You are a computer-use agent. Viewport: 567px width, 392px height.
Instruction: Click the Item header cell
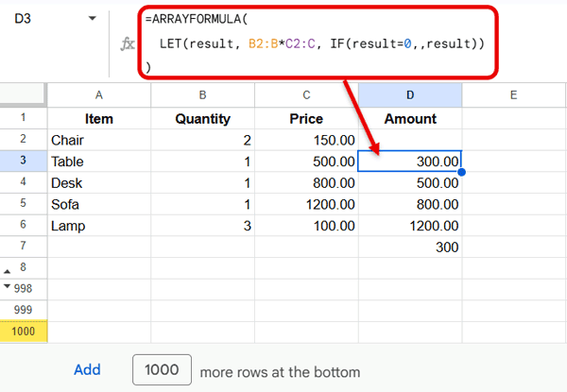98,118
